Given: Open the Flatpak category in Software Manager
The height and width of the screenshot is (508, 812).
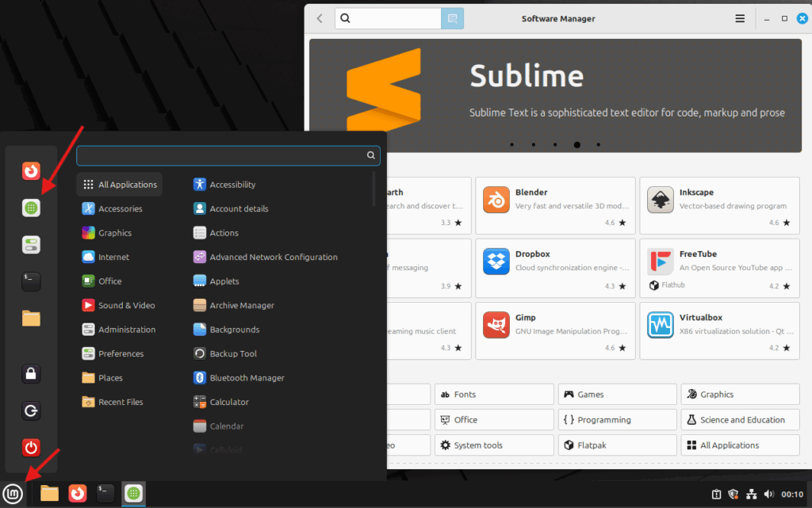Looking at the screenshot, I should tap(617, 445).
